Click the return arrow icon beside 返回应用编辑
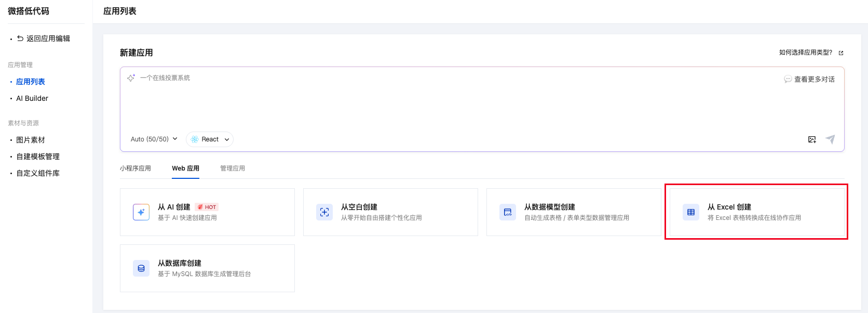The width and height of the screenshot is (868, 313). point(20,38)
